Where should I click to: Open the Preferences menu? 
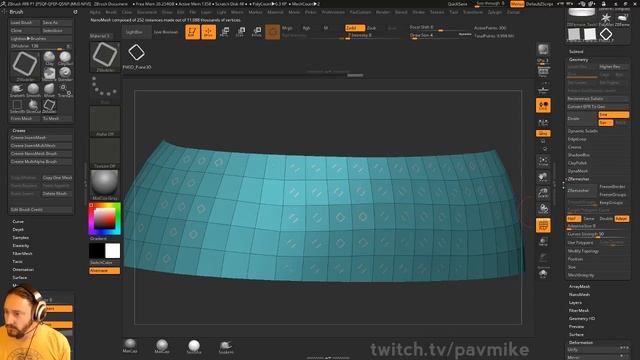pyautogui.click(x=333, y=12)
